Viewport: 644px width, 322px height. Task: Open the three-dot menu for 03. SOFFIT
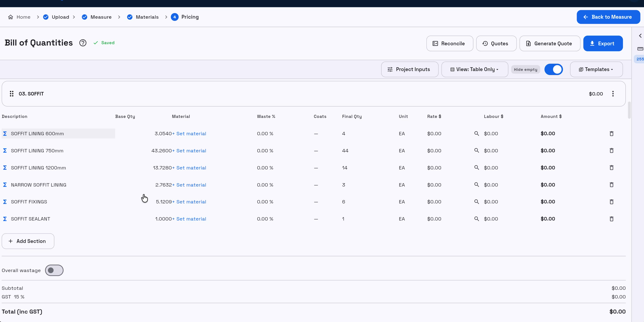pyautogui.click(x=613, y=94)
